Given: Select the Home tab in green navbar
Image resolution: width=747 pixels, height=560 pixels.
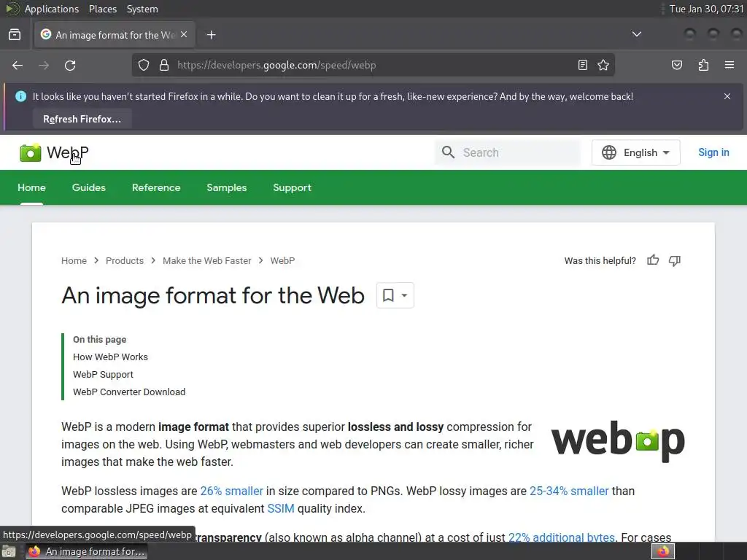Looking at the screenshot, I should click(x=31, y=187).
